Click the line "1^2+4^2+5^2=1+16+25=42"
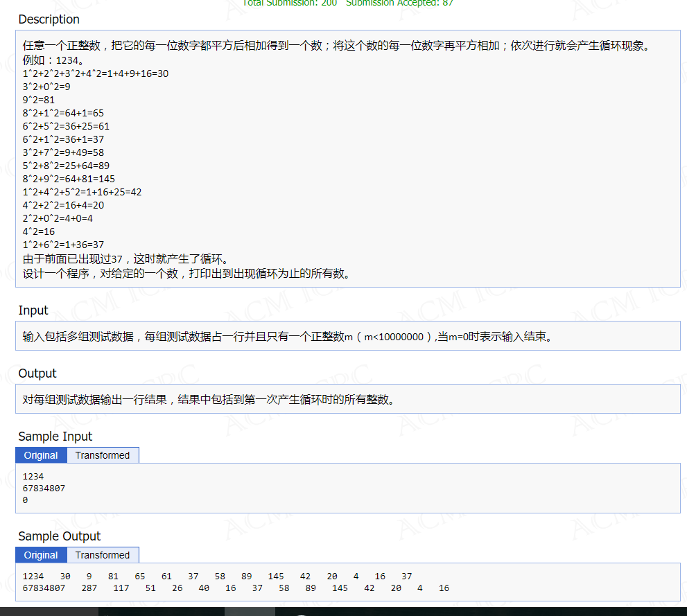The height and width of the screenshot is (616, 687). coord(82,192)
